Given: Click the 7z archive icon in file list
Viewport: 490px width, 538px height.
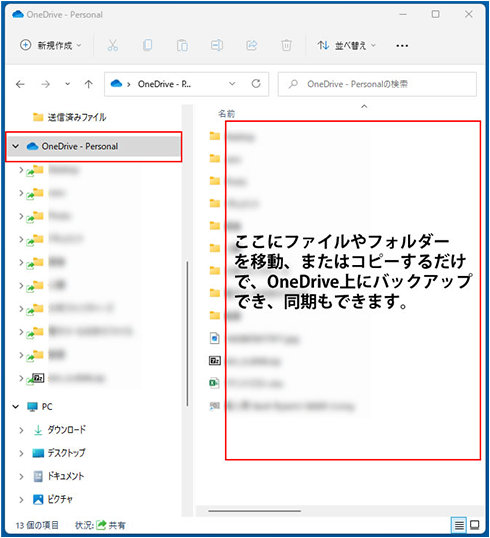Looking at the screenshot, I should (x=214, y=361).
